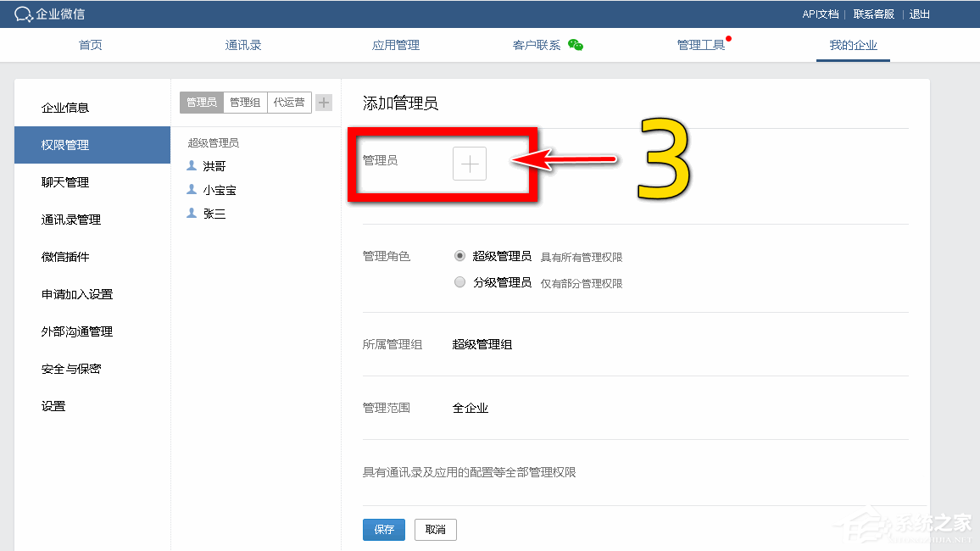The image size is (980, 551).
Task: Click the person icon next to 张三
Action: [191, 213]
